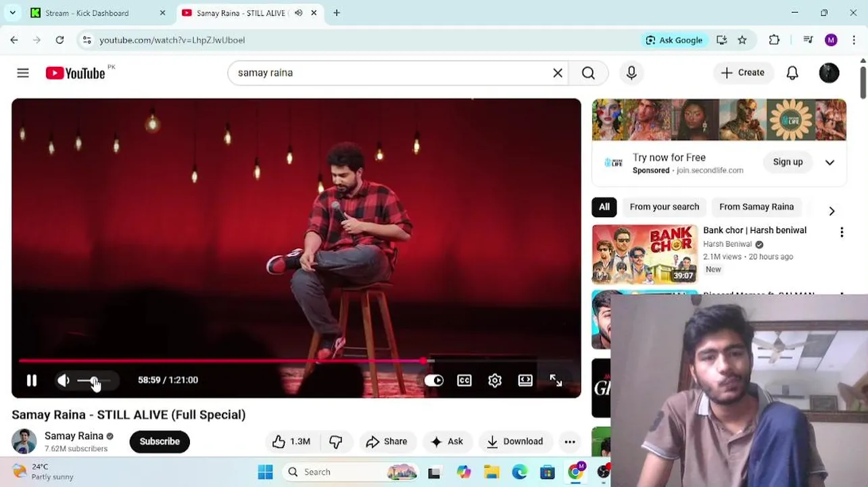Click Sign up on the sponsored ad
868x487 pixels.
[x=788, y=162]
